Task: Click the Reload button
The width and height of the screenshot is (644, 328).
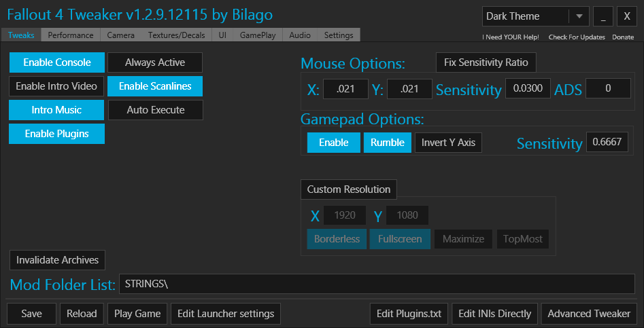Action: click(82, 314)
